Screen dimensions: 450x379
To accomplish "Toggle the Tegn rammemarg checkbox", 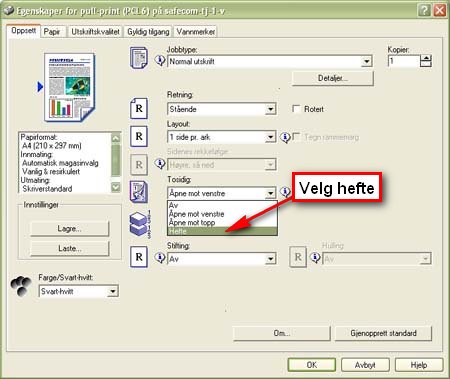I will click(x=296, y=137).
